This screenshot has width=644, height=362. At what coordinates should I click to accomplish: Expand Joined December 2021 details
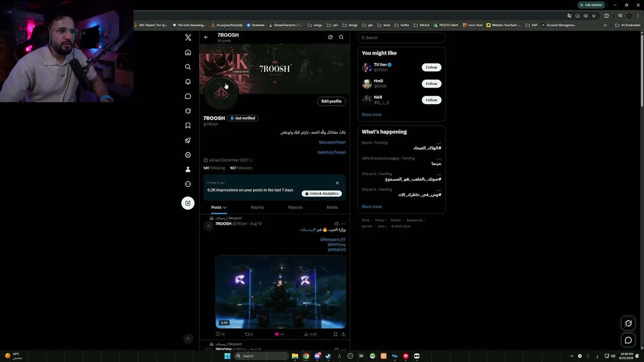tap(228, 160)
